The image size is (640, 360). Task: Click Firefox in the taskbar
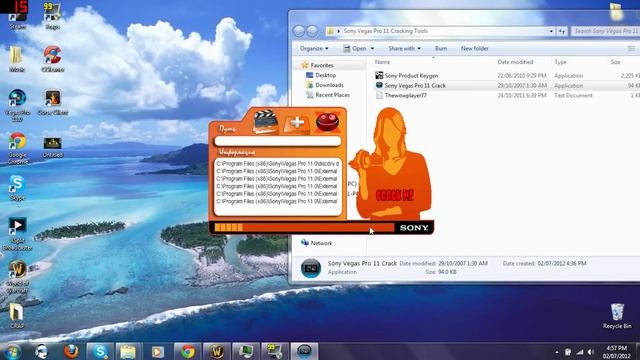(71, 351)
